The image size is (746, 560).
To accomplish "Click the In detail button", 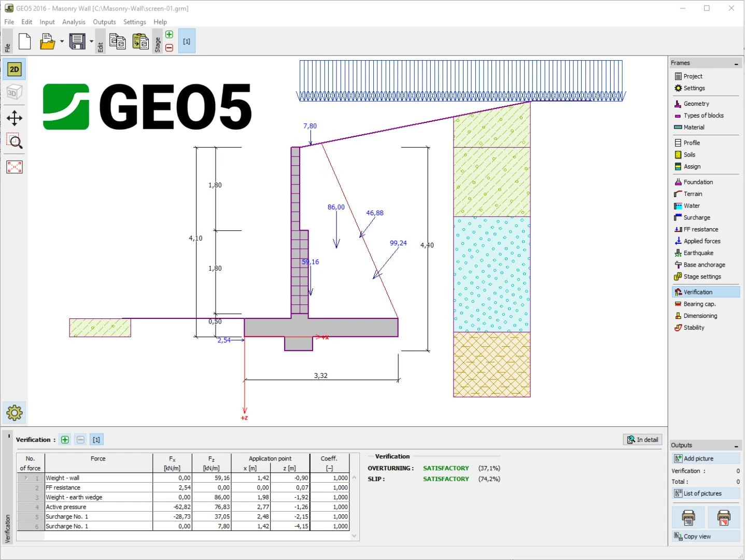I will pos(643,440).
